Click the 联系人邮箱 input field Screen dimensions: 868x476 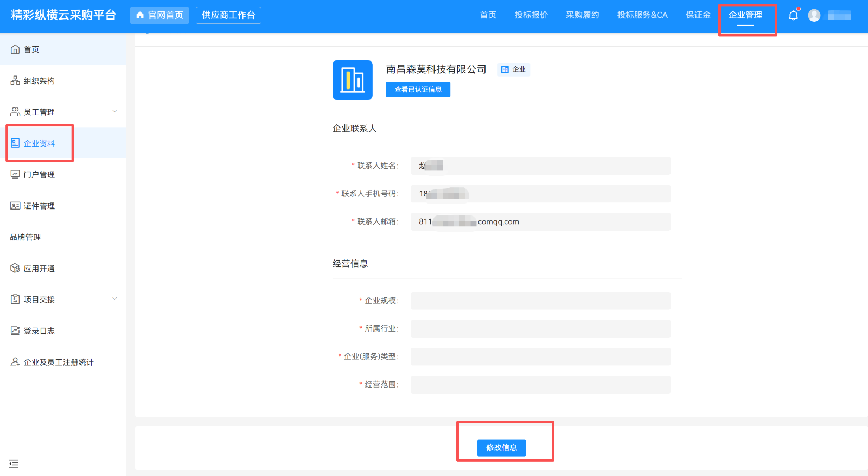pos(540,221)
